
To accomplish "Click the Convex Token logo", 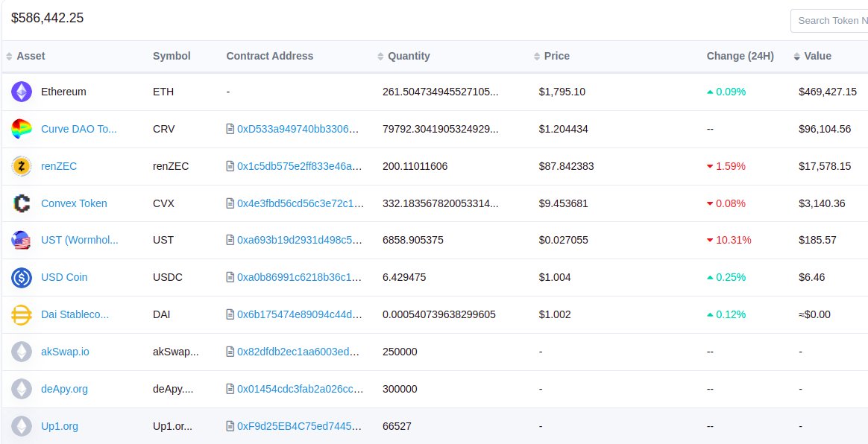I will 22,203.
